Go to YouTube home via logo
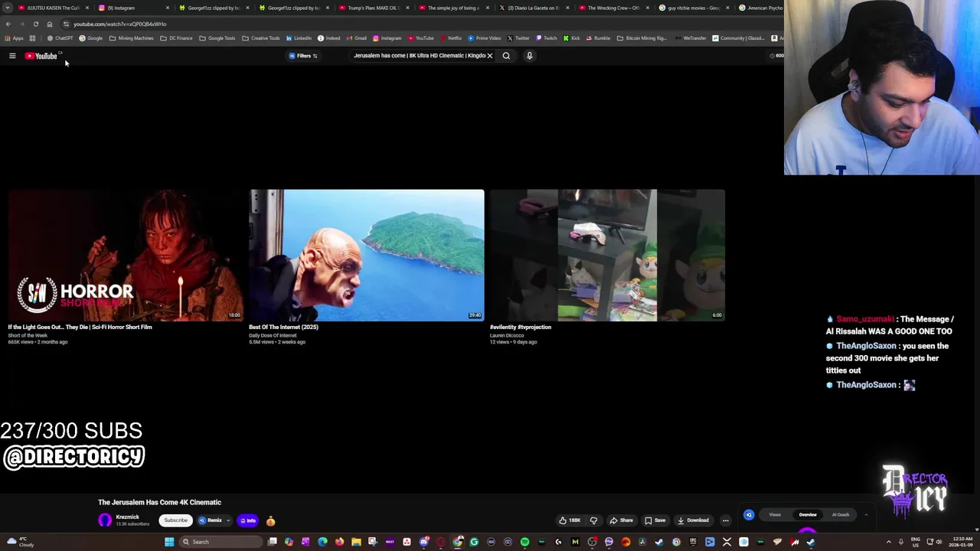Viewport: 980px width, 551px height. click(x=41, y=56)
